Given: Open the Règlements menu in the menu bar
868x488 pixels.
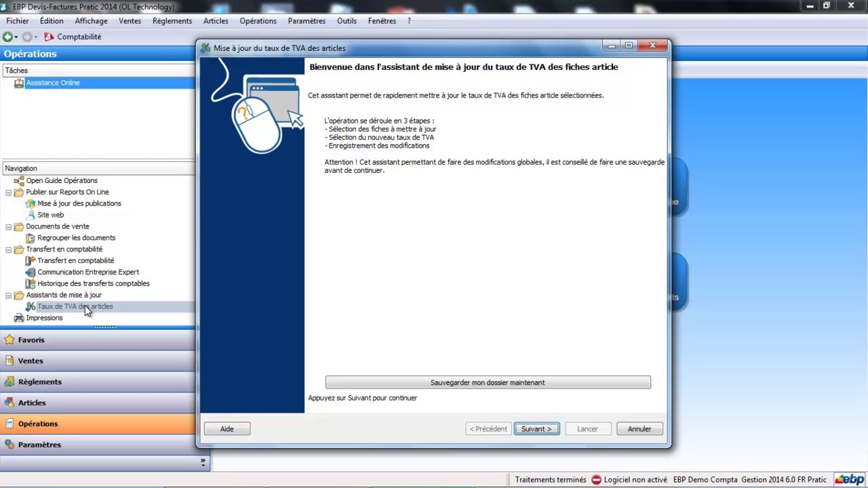Looking at the screenshot, I should coord(172,21).
